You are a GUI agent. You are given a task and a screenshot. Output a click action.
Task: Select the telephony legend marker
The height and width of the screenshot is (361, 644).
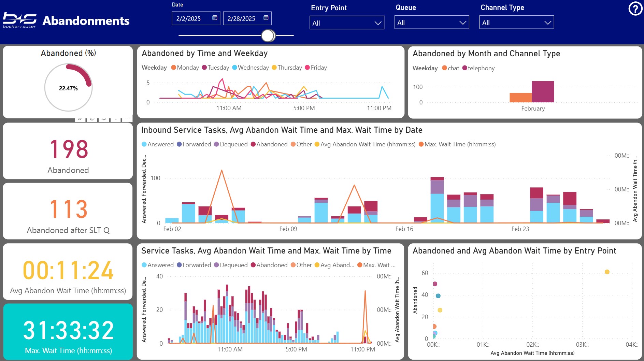click(x=464, y=68)
